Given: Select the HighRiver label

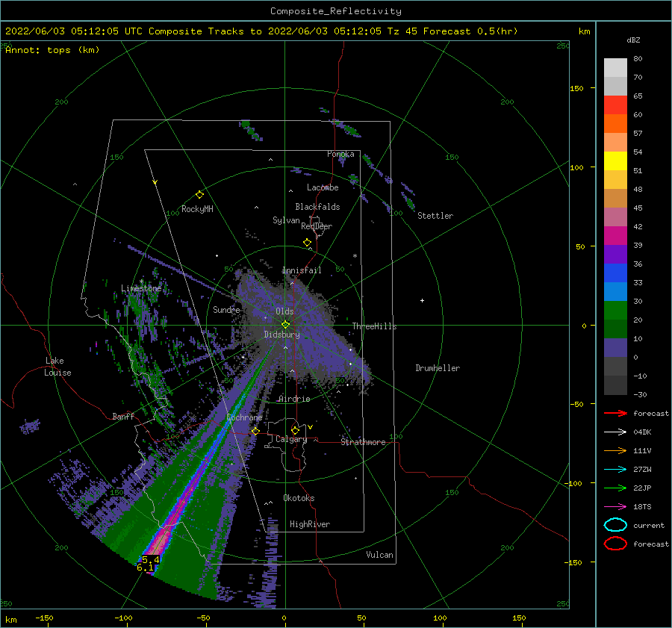Looking at the screenshot, I should click(310, 524).
